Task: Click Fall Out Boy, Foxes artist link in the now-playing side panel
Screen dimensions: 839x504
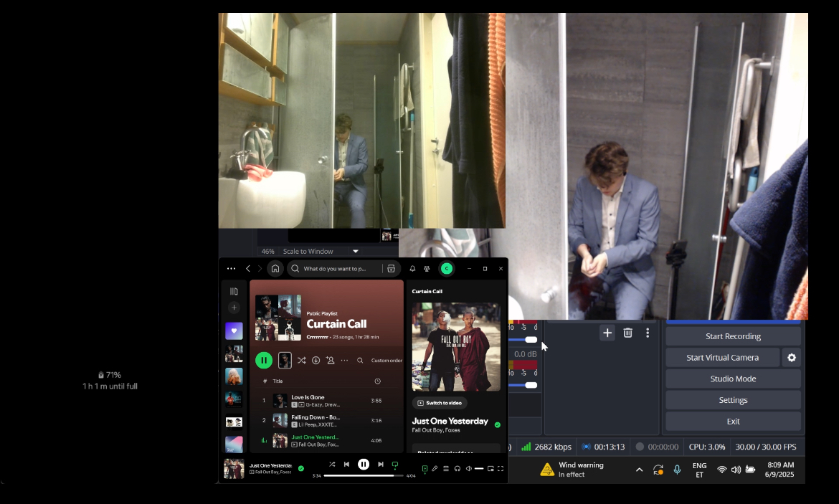Action: click(x=436, y=430)
